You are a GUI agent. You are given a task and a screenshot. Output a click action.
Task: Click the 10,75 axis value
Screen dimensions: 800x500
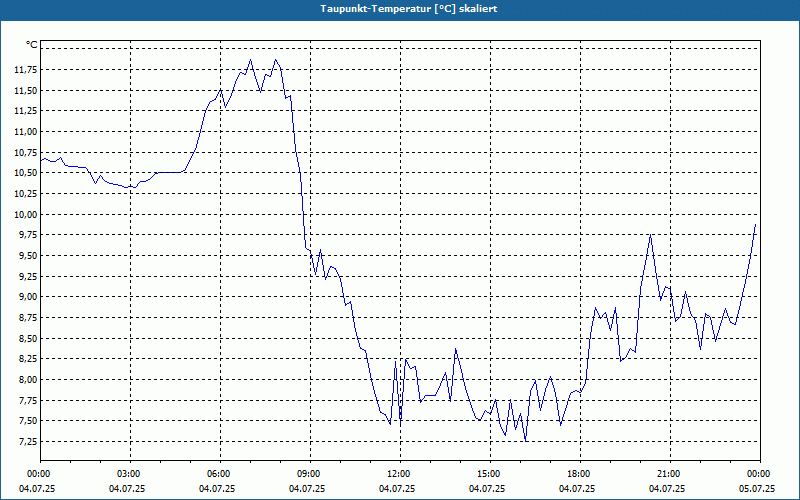(26, 153)
